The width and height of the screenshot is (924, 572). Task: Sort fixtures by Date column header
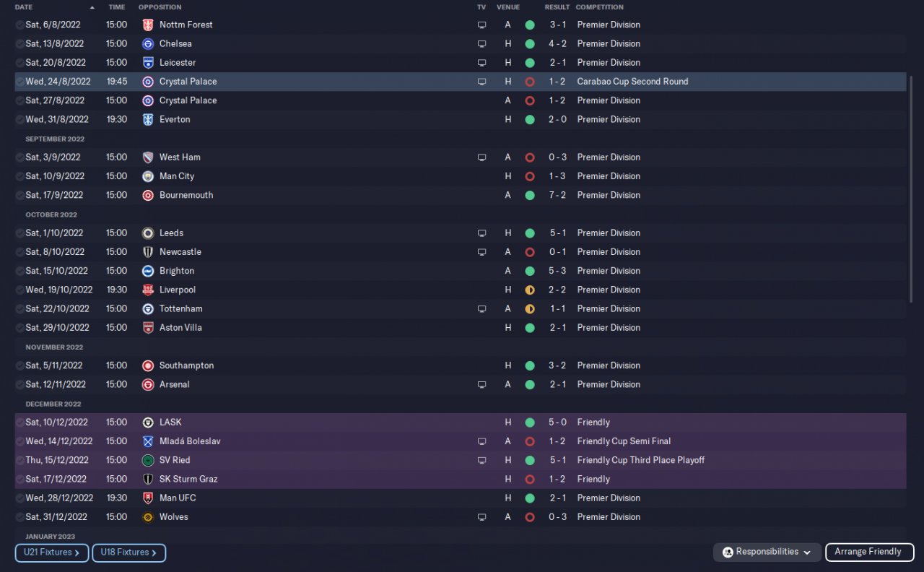pos(24,7)
